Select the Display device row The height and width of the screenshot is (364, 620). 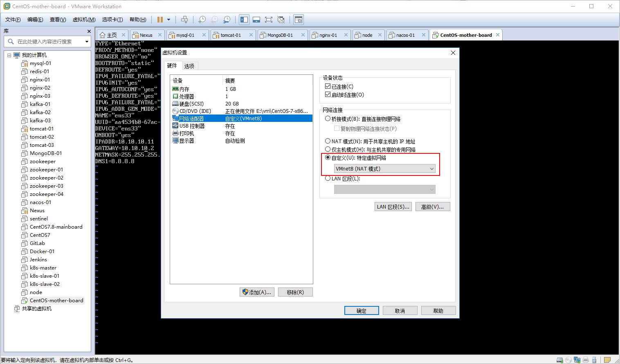tap(241, 141)
